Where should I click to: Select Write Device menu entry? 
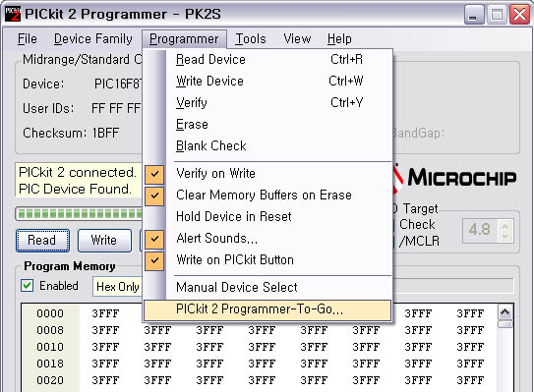pyautogui.click(x=267, y=81)
